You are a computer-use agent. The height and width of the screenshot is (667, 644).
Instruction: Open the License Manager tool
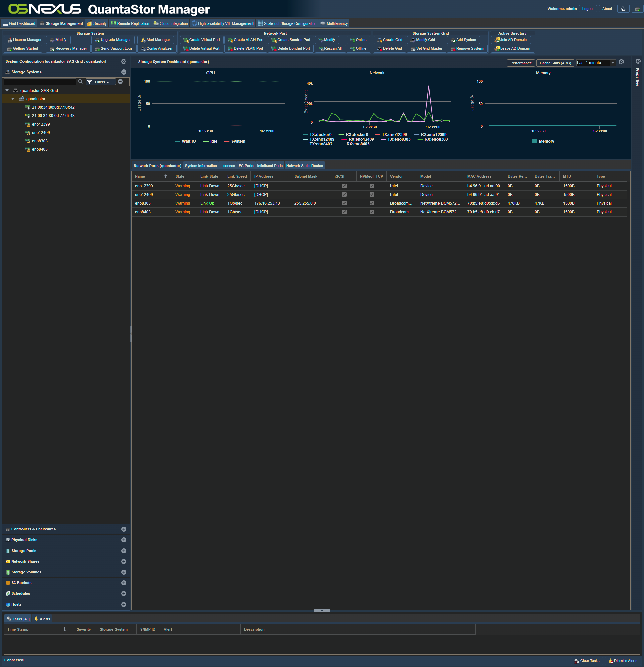[25, 40]
